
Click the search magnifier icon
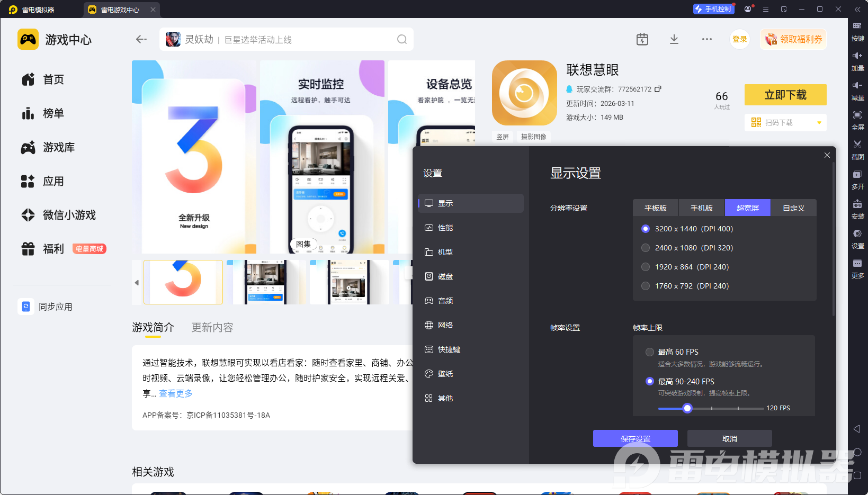[402, 40]
